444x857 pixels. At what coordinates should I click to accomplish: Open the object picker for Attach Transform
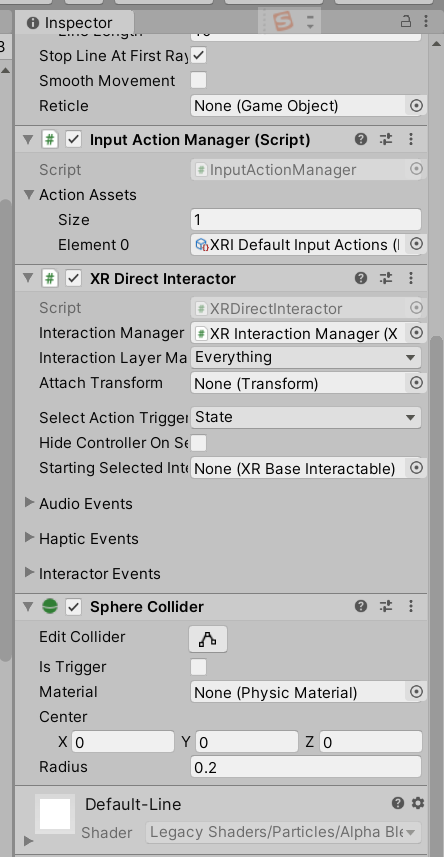click(x=416, y=383)
